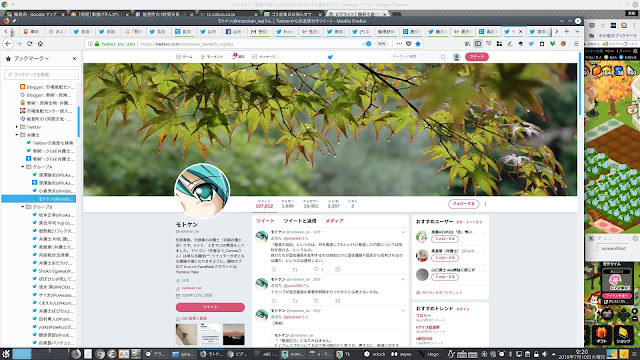Reply to the first tweet
The image size is (640, 360).
pyautogui.click(x=274, y=269)
